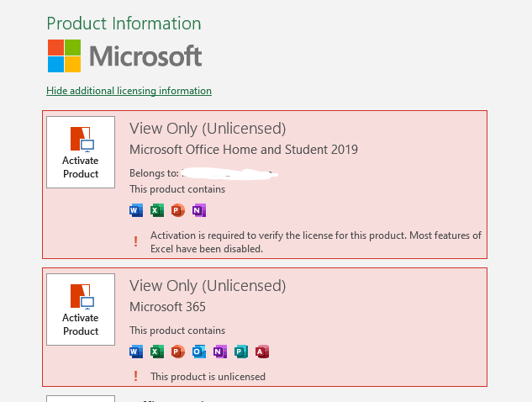Click Publisher icon in Microsoft 365 section
532x402 pixels.
tap(241, 352)
